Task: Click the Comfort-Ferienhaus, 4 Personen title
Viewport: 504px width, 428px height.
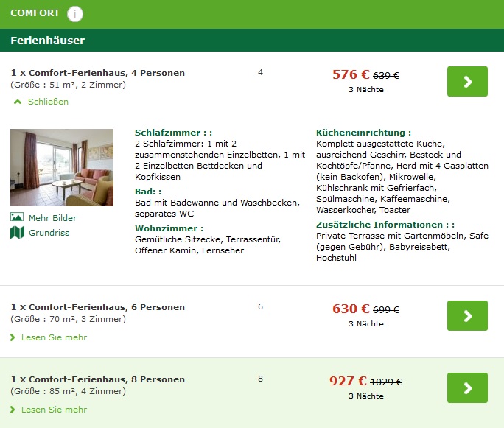Action: (x=98, y=73)
